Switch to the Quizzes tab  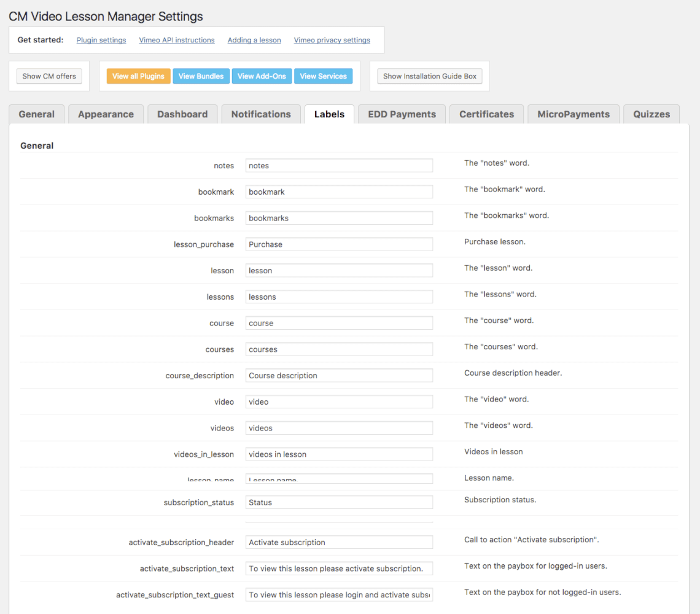point(651,114)
